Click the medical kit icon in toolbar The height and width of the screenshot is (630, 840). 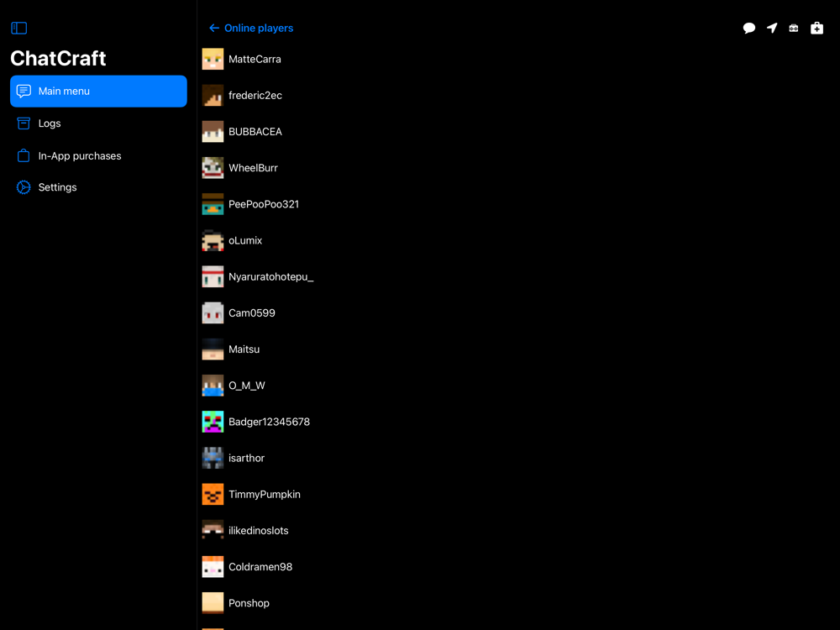point(816,28)
